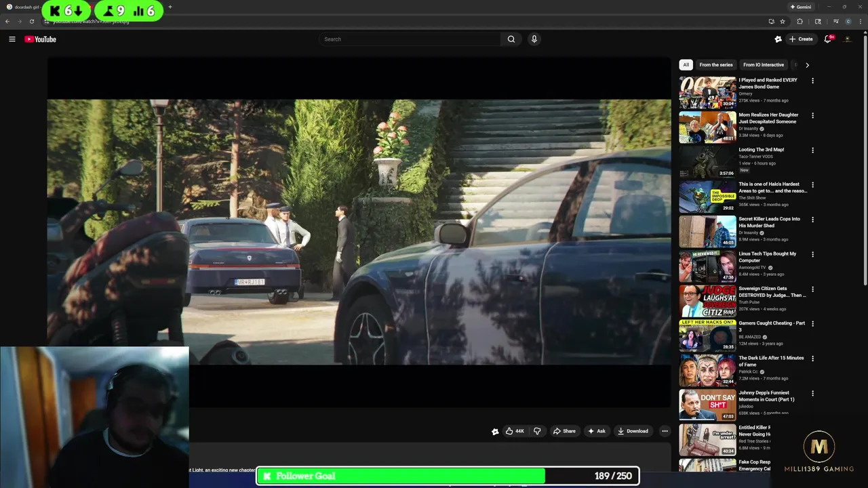The height and width of the screenshot is (488, 868).
Task: Open Looting The 3rd Map thumbnail
Action: (x=707, y=162)
